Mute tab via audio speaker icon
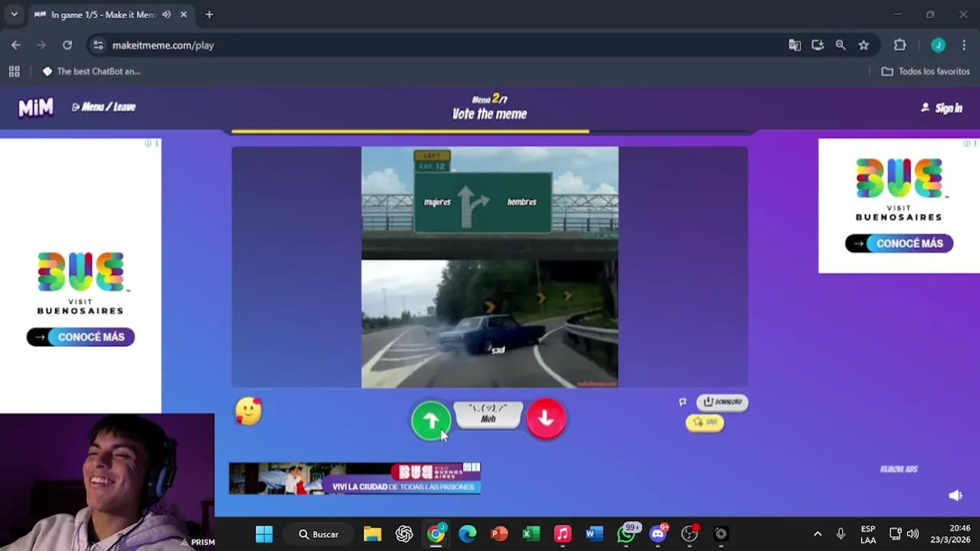This screenshot has height=551, width=980. [166, 15]
